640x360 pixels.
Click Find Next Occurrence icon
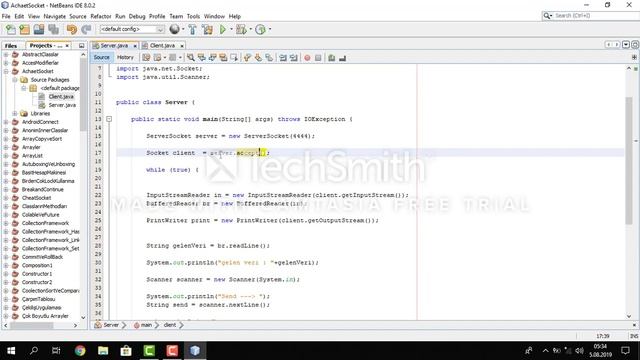click(212, 58)
